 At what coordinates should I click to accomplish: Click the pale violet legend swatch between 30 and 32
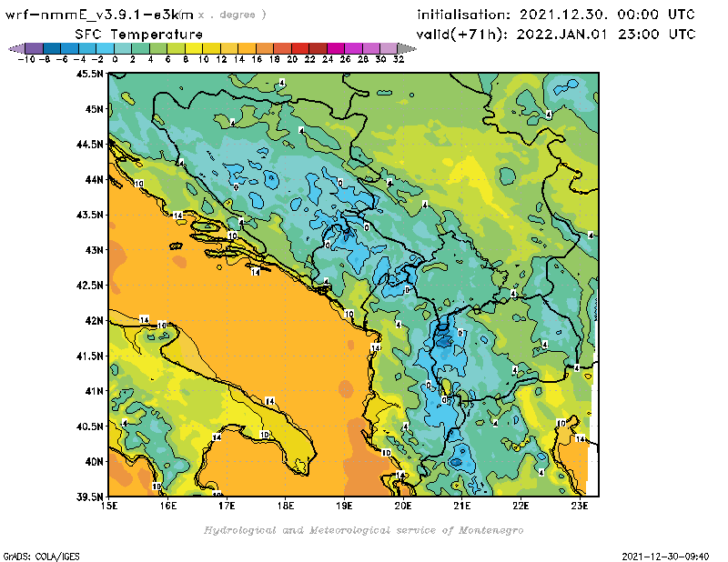click(x=389, y=48)
